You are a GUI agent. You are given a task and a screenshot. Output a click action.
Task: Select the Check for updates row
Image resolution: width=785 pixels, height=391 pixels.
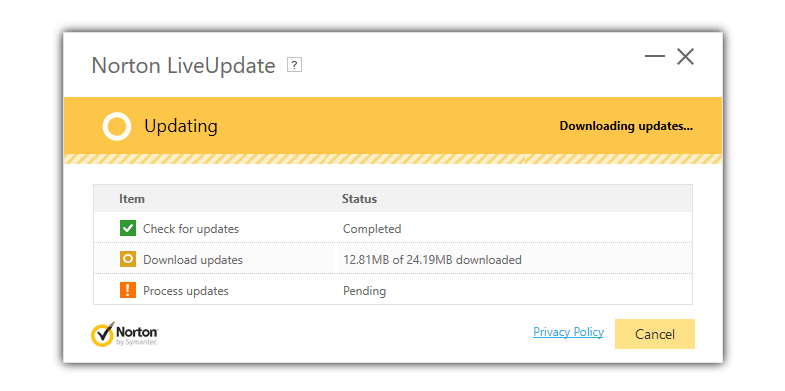pyautogui.click(x=393, y=228)
